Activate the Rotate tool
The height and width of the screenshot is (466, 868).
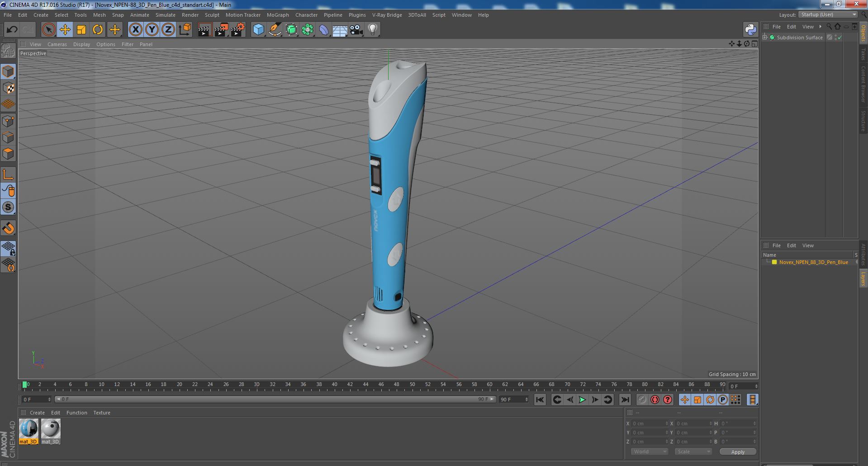[x=98, y=30]
